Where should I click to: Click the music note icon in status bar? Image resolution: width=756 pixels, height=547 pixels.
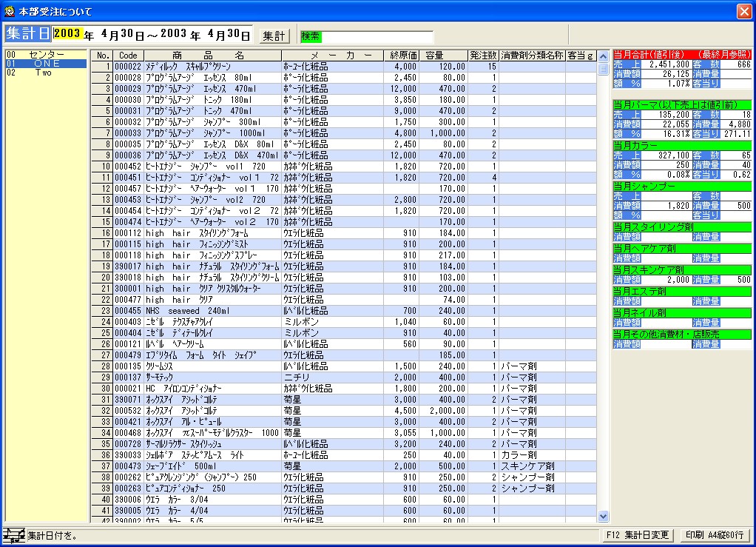click(x=14, y=535)
